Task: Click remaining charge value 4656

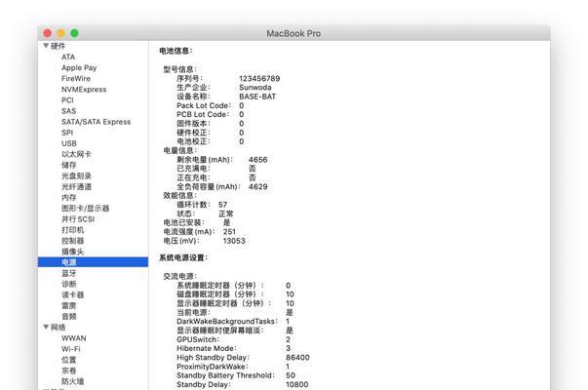Action: [258, 160]
